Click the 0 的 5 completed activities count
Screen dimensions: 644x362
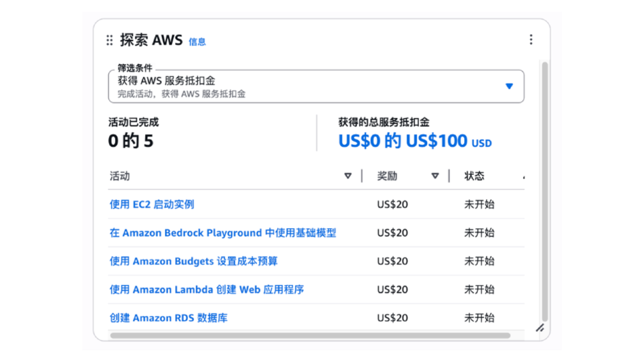[131, 141]
